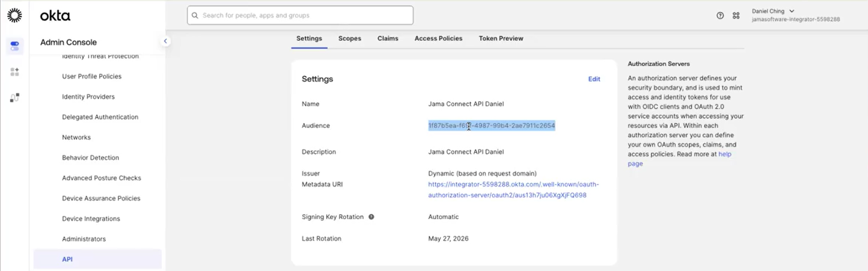Viewport: 868px width, 271px height.
Task: Click the Okta sunburst logo icon
Action: pos(14,15)
